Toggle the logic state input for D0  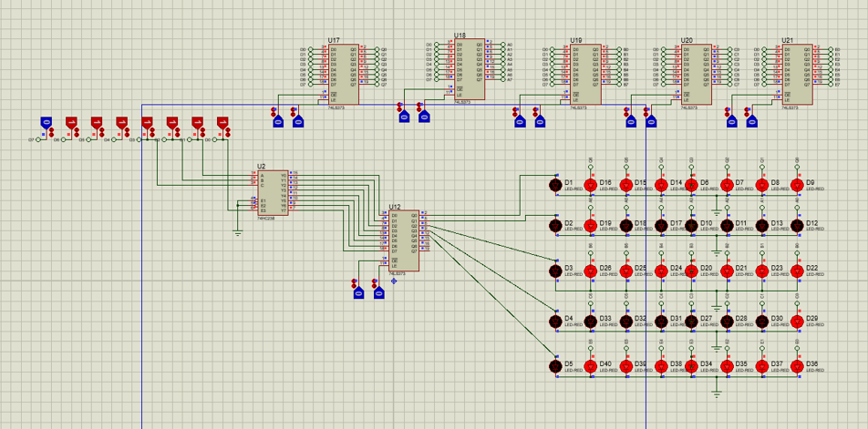tap(222, 122)
